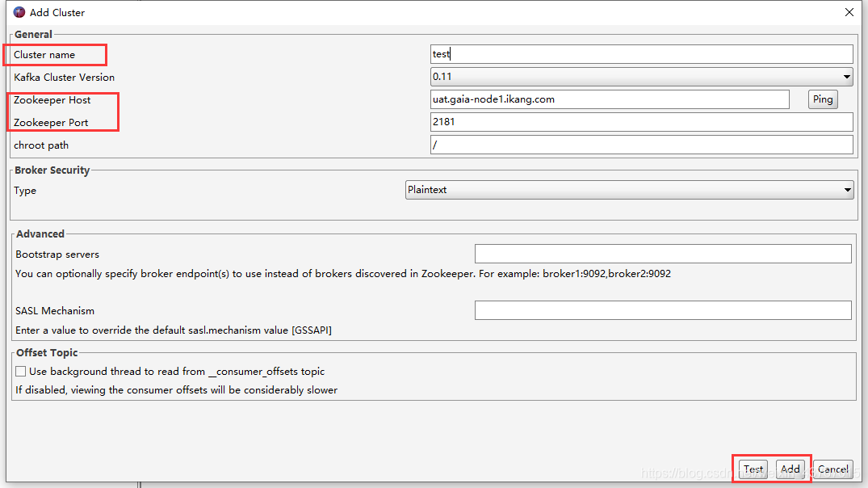Click the Cluster name label
Image resolution: width=868 pixels, height=488 pixels.
pyautogui.click(x=44, y=55)
